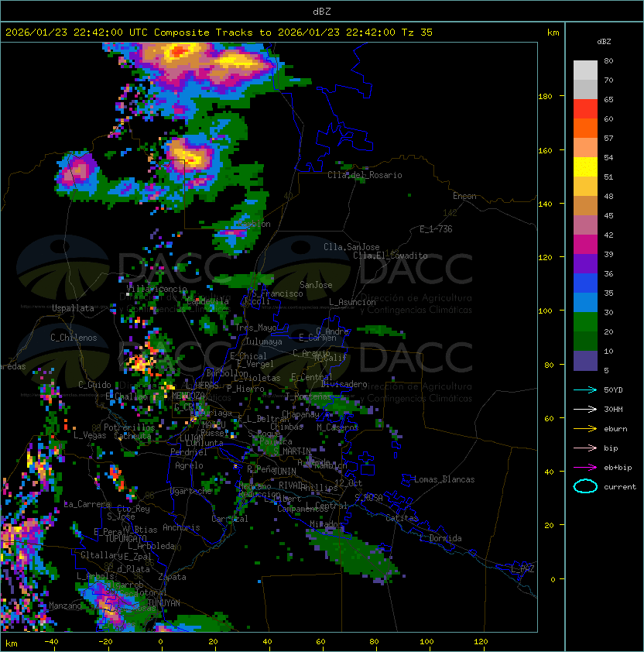
Task: Select the Uspallata label on the map
Action: [73, 308]
